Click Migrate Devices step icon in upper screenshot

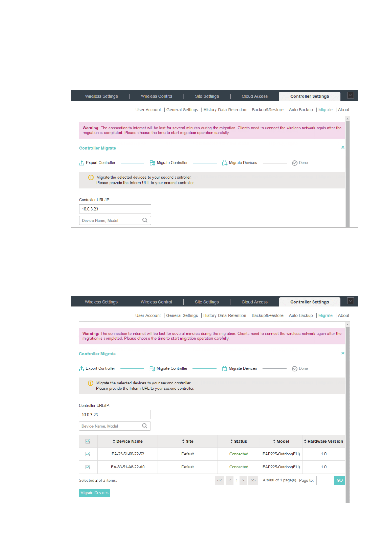click(224, 163)
